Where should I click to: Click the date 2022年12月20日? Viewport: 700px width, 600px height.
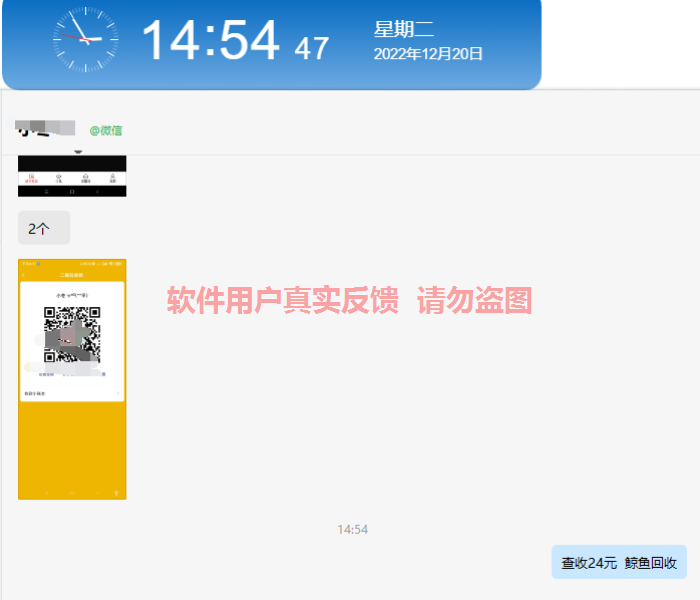[428, 54]
